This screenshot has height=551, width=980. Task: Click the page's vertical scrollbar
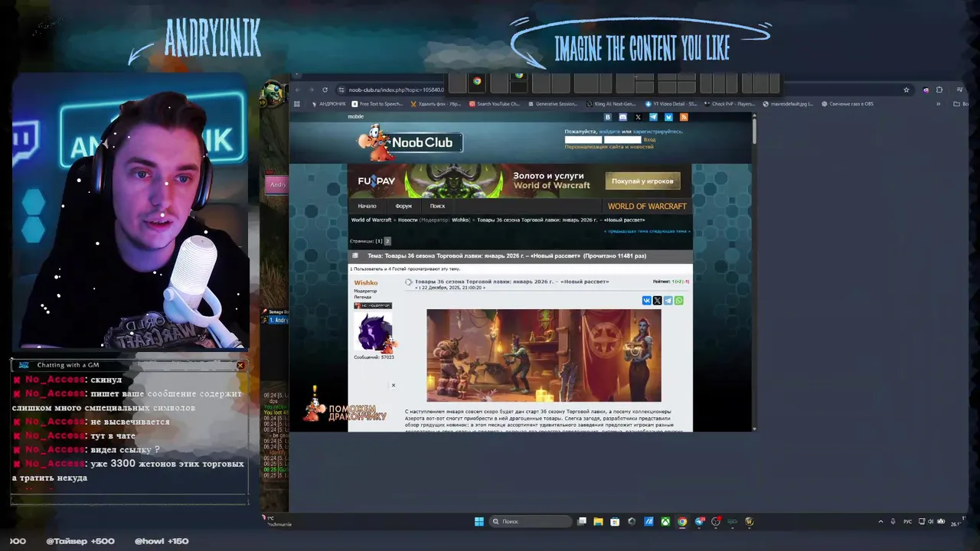tap(754, 130)
